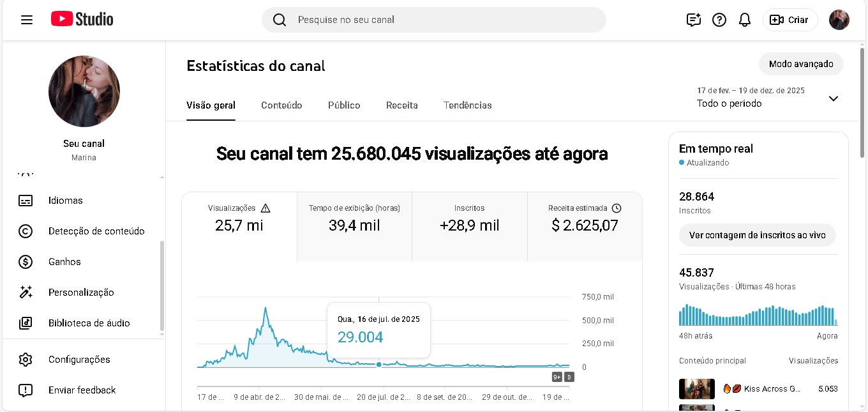
Task: Open the notifications bell
Action: coord(745,20)
